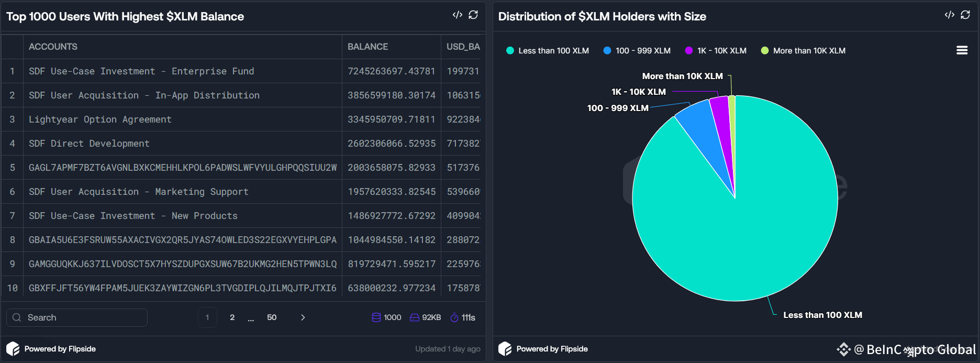Click the pagination ellipsis
Screen dimensions: 980x363
(251, 318)
